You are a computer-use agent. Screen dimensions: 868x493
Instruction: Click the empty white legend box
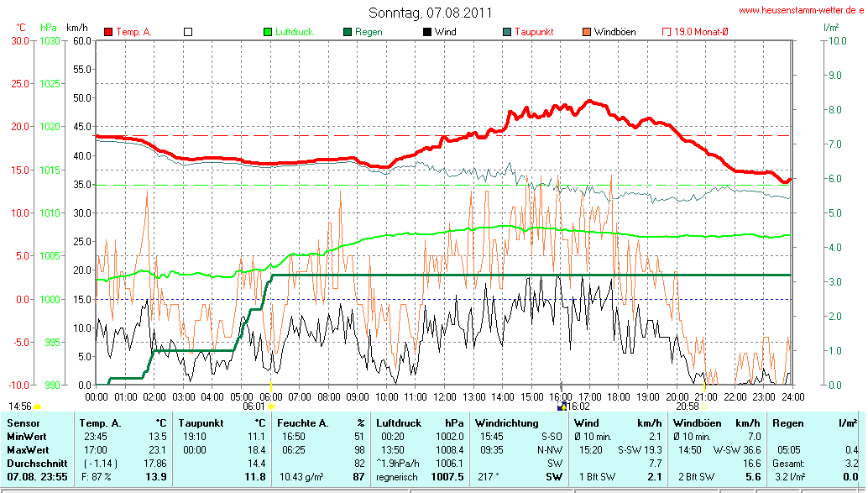click(x=188, y=32)
